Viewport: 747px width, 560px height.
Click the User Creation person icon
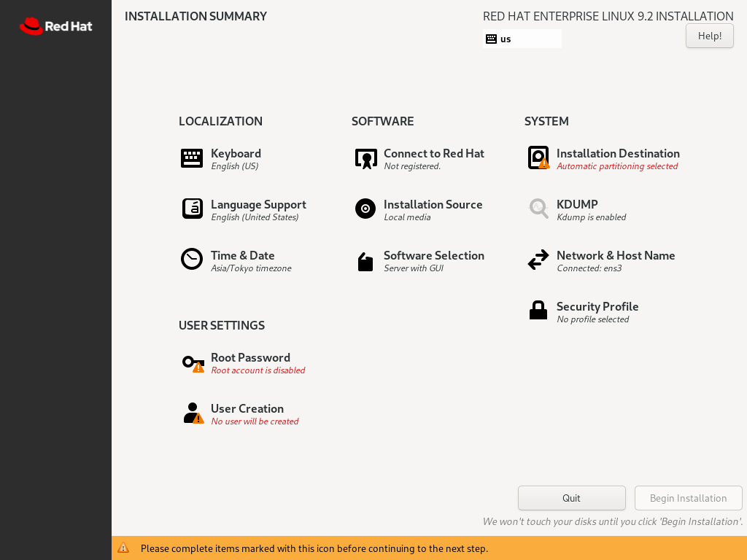[x=191, y=413]
